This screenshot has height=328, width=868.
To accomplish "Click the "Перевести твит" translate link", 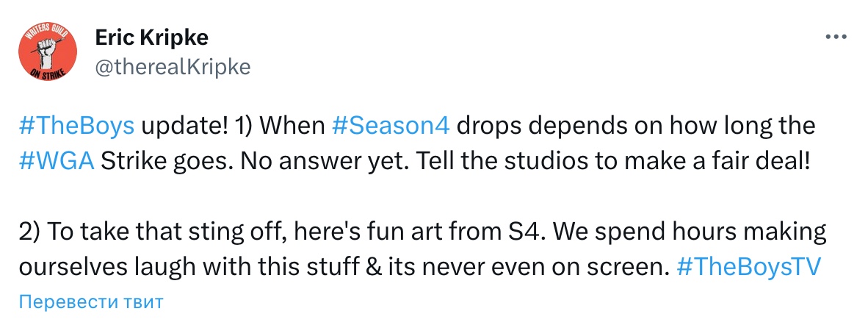I will coord(90,302).
